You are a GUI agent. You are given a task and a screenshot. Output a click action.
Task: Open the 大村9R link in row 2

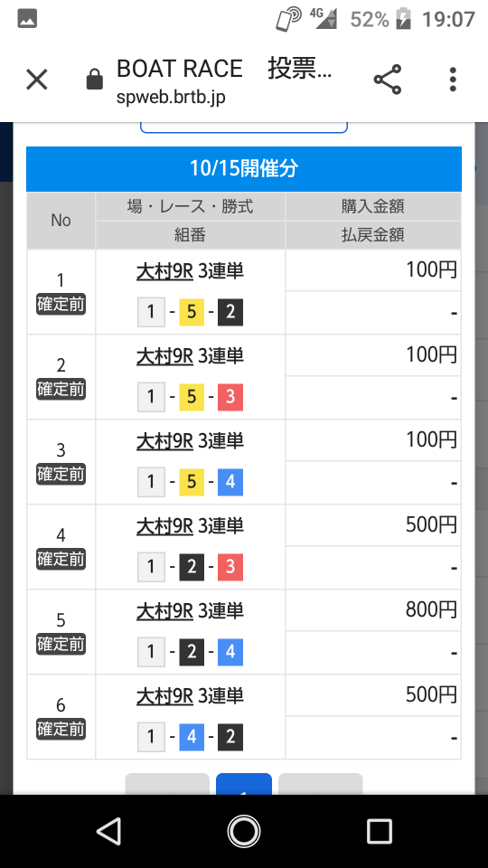tap(164, 356)
